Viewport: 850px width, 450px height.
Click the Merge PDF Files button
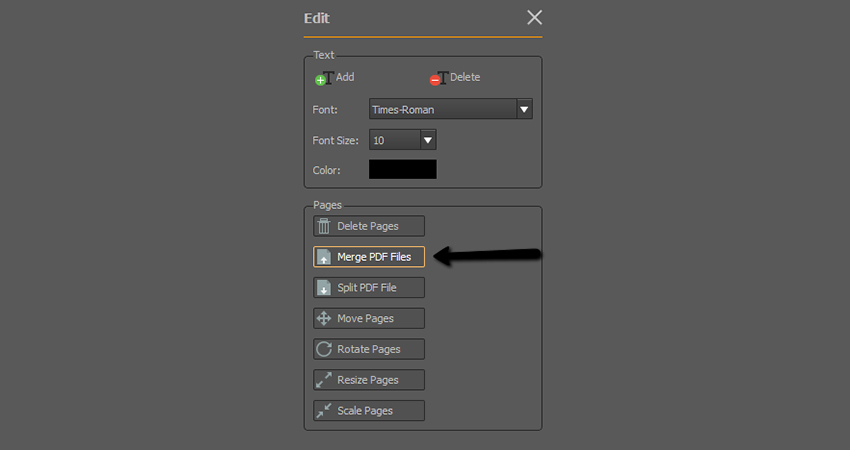[369, 257]
